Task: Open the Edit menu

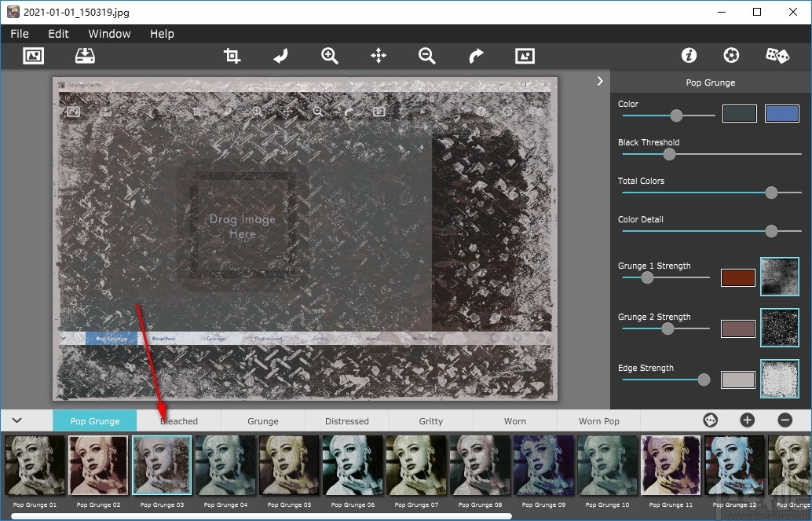Action: click(58, 34)
